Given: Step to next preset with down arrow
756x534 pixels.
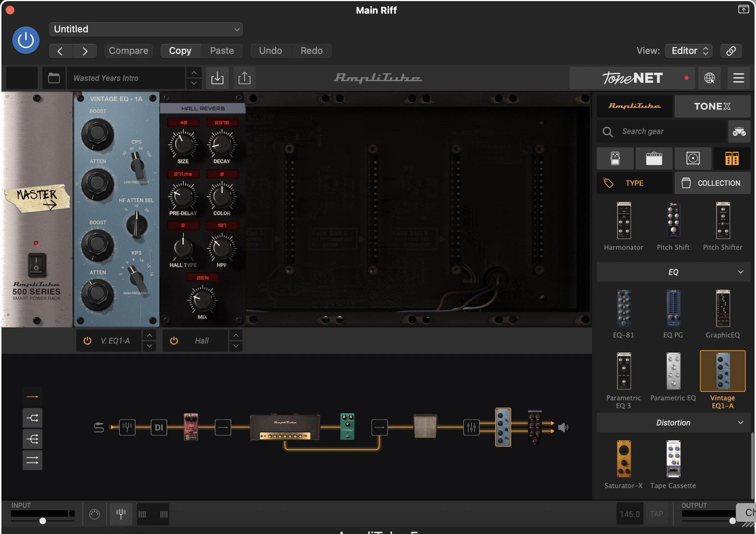Looking at the screenshot, I should click(194, 83).
